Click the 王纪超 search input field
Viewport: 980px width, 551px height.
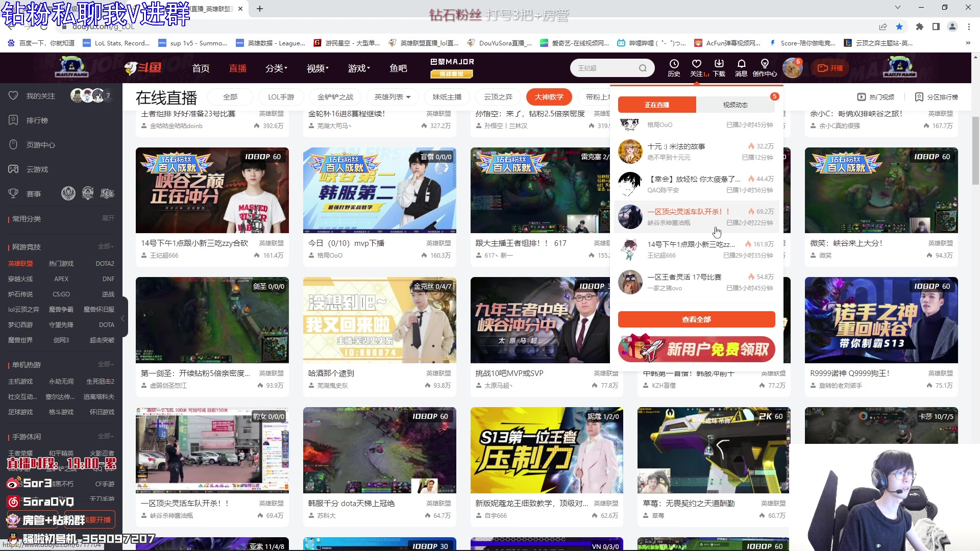tap(605, 68)
